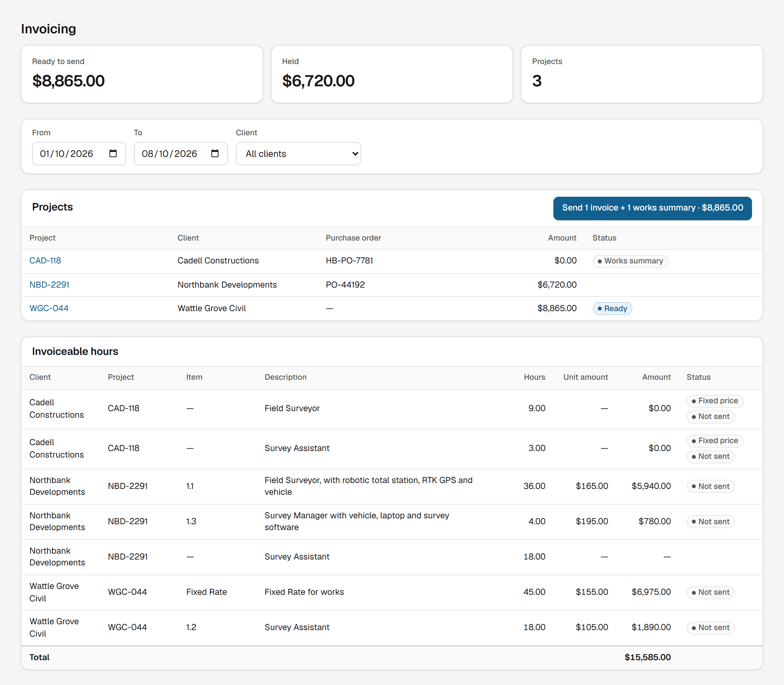
Task: Click Field Surveyor with robotic total station description
Action: tap(368, 486)
